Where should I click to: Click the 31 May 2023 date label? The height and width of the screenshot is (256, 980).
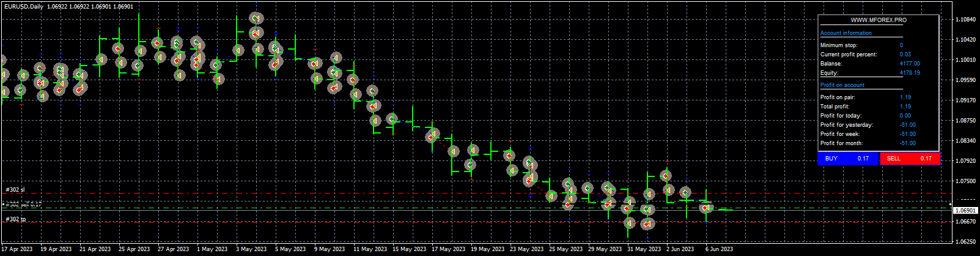(643, 249)
